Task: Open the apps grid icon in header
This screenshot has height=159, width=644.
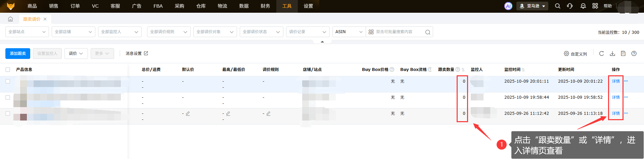Action: click(595, 6)
